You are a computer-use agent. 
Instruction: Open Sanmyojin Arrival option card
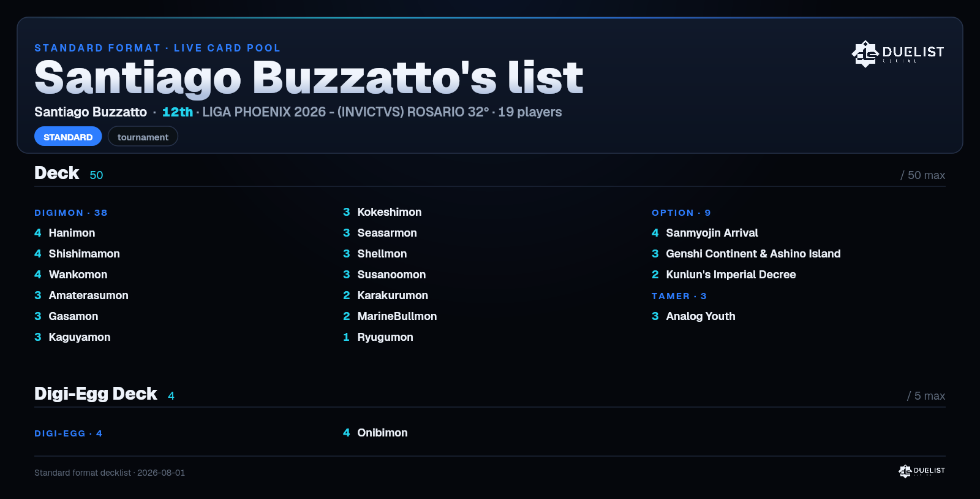(705, 233)
